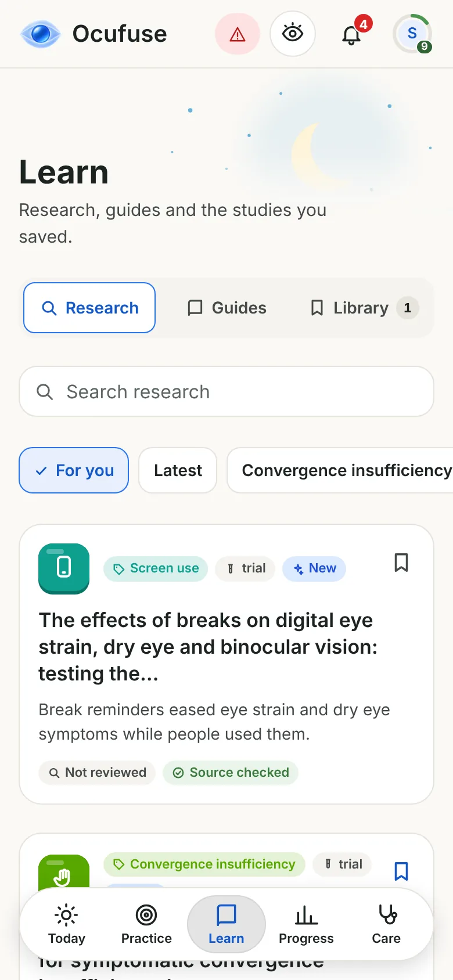Image resolution: width=453 pixels, height=980 pixels.
Task: Select the Learn tab in bottom bar
Action: (227, 924)
